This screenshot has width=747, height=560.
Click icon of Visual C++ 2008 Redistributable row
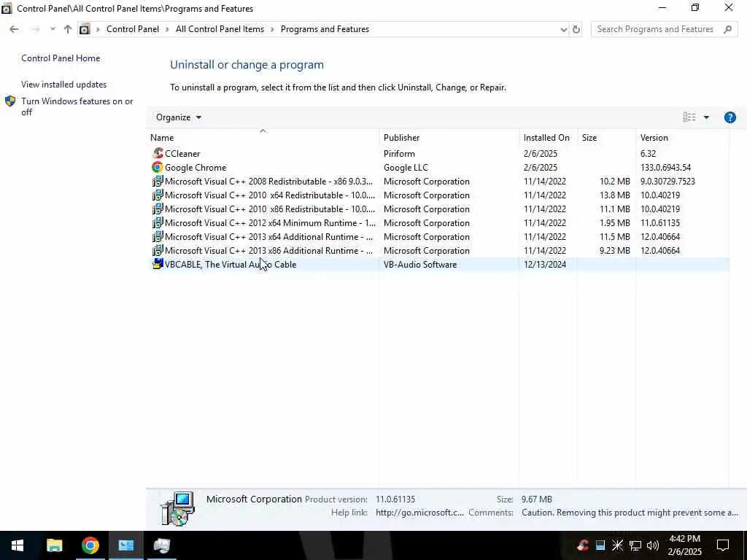[158, 182]
